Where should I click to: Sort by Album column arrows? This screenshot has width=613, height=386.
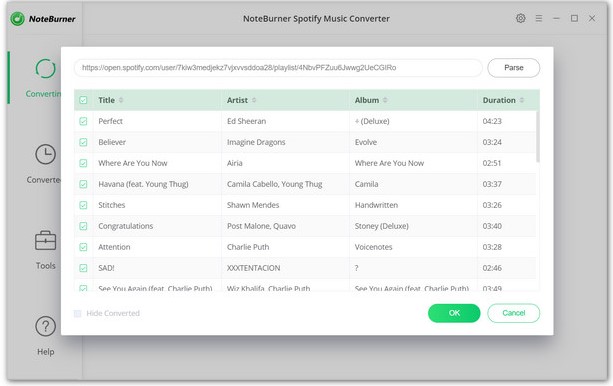385,100
